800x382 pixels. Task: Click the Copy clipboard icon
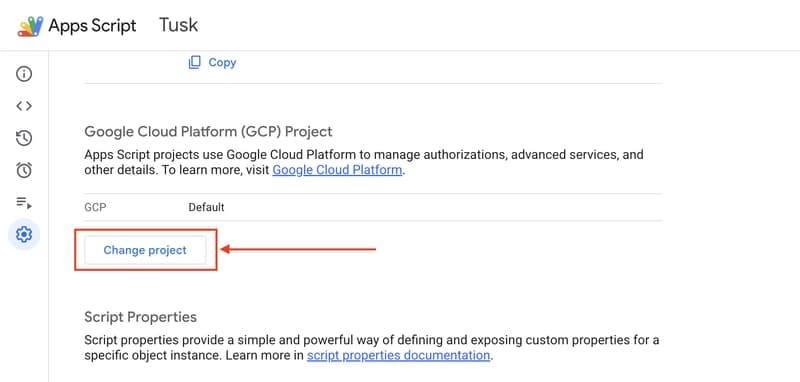pyautogui.click(x=194, y=62)
